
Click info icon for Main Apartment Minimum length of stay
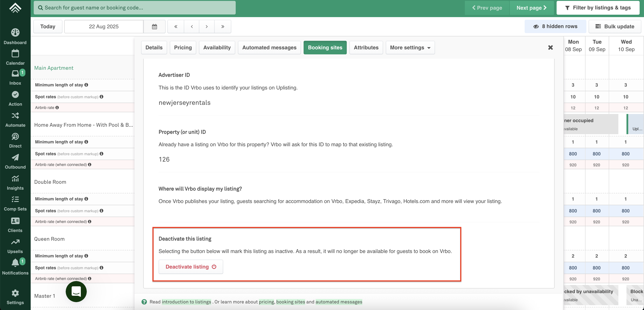tap(86, 85)
